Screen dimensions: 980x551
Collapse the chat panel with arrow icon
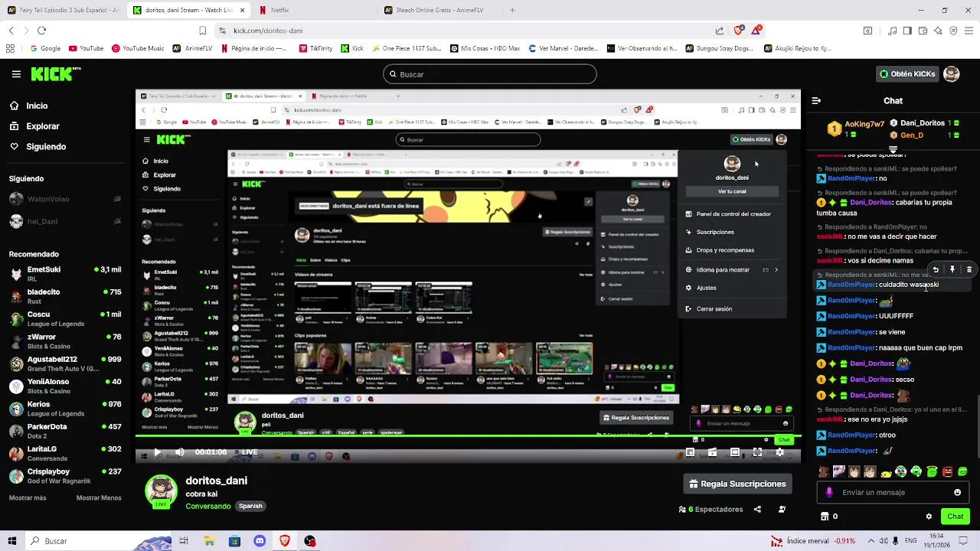pos(816,100)
